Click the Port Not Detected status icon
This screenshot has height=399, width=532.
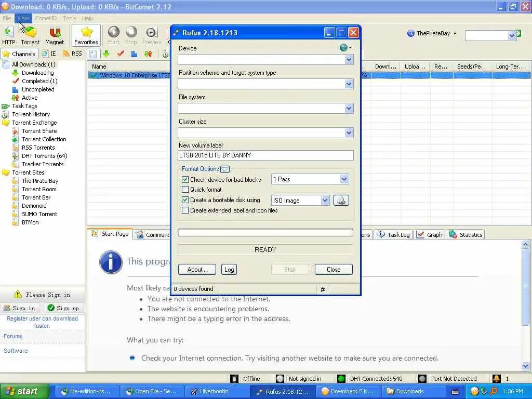tap(422, 379)
